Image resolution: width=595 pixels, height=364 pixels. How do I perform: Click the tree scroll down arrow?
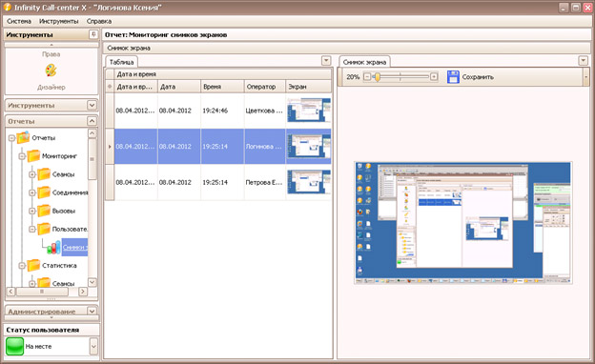(x=92, y=282)
